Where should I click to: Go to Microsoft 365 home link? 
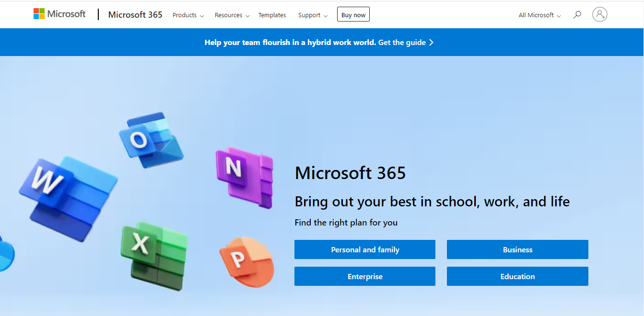point(135,15)
